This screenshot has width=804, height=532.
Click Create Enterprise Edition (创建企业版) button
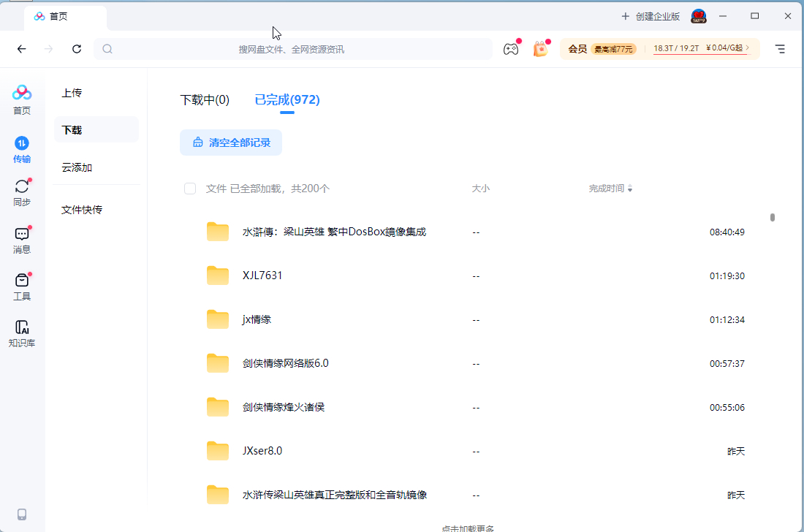click(651, 16)
